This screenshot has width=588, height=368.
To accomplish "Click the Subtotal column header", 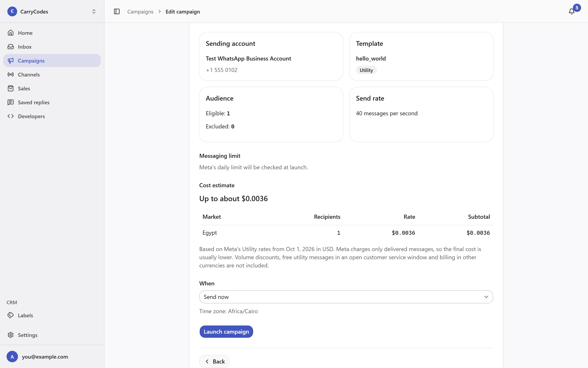I will click(479, 217).
